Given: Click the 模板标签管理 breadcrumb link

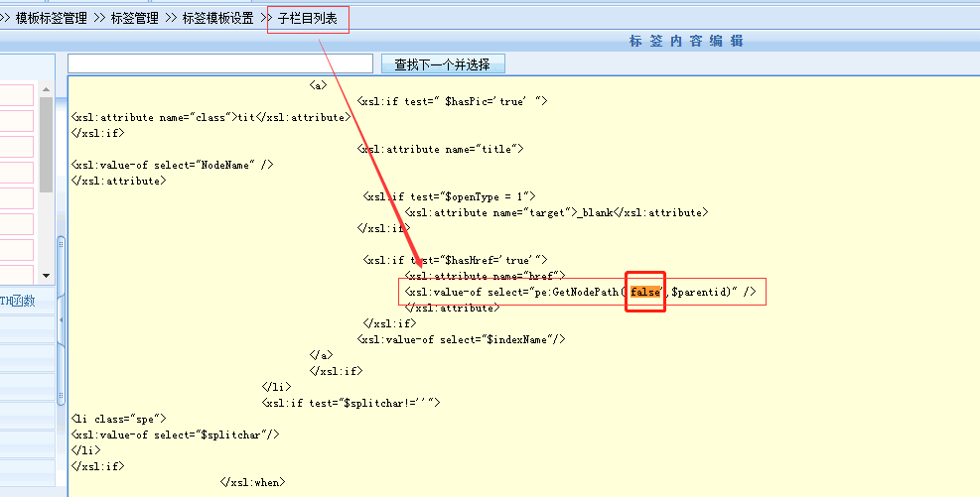Looking at the screenshot, I should coord(51,19).
